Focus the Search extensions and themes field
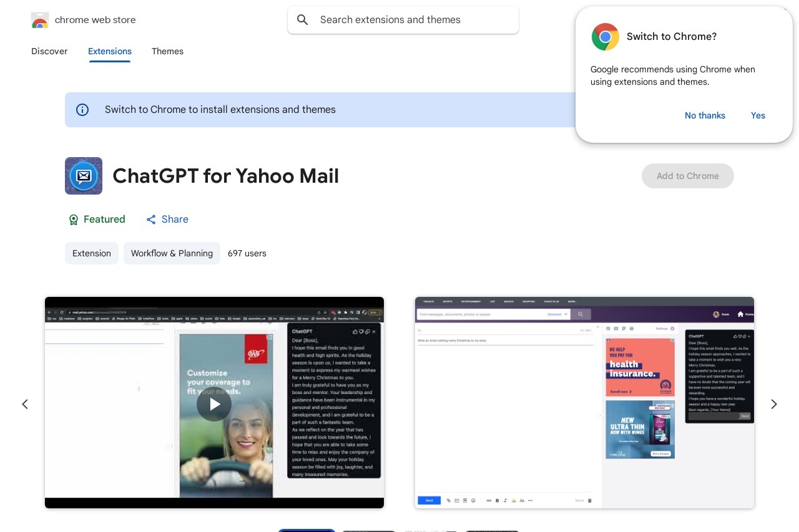 click(403, 20)
